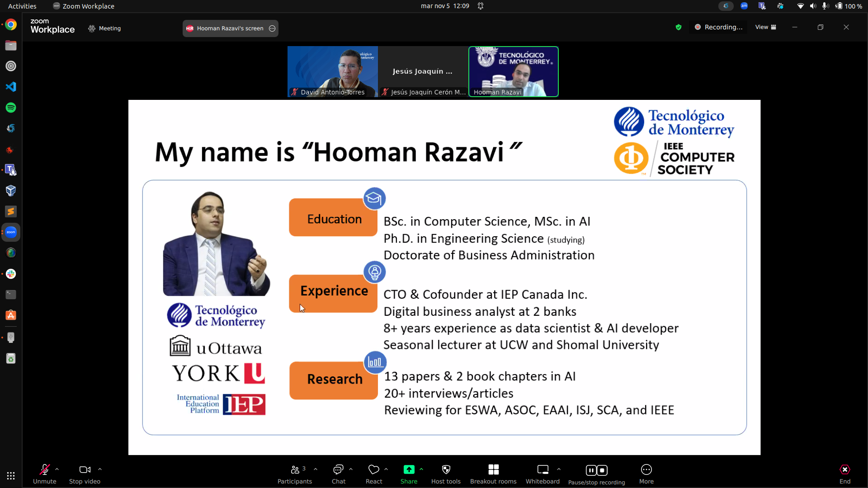This screenshot has height=488, width=868.
Task: Open Terminal from dock
Action: coord(11,295)
